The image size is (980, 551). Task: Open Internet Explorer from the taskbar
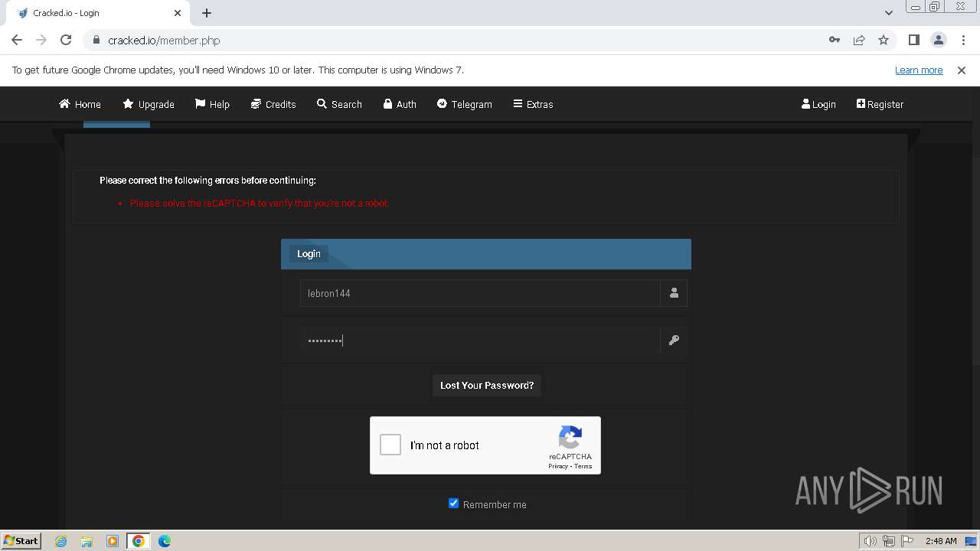point(60,541)
